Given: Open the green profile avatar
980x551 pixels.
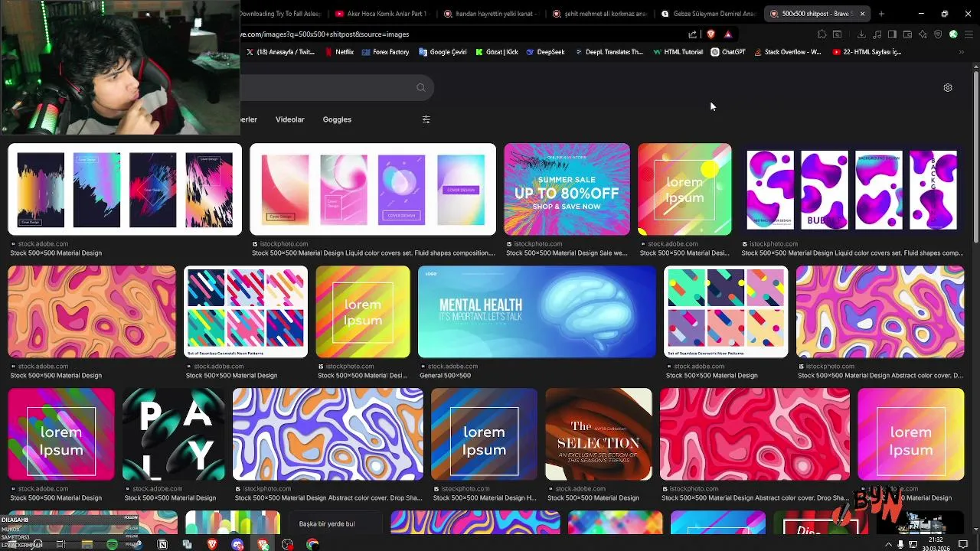Looking at the screenshot, I should click(953, 34).
